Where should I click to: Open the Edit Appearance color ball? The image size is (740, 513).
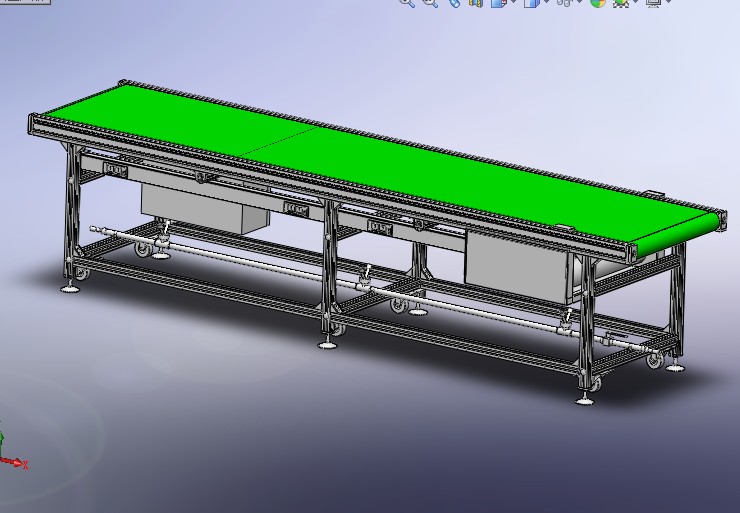coord(598,2)
